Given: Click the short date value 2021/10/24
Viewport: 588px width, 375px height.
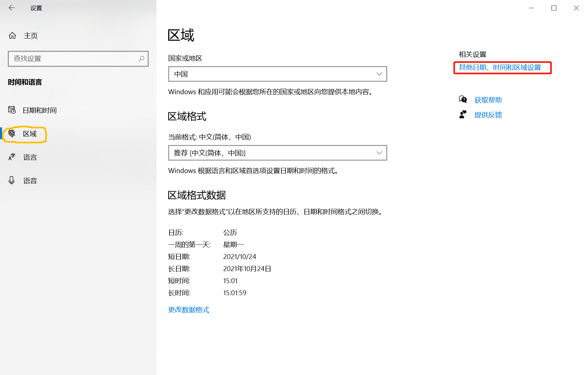Looking at the screenshot, I should pyautogui.click(x=240, y=257).
